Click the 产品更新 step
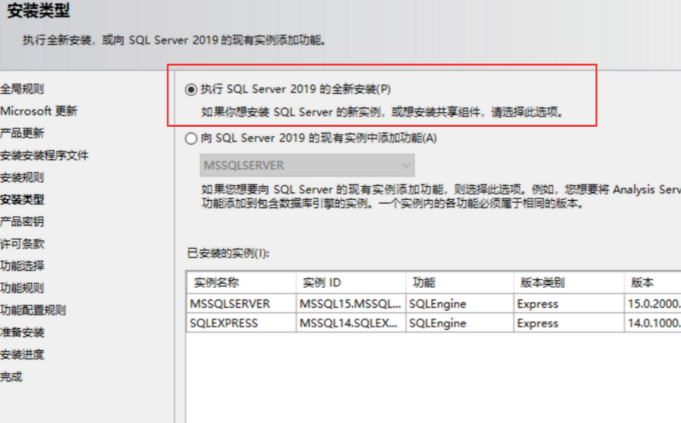 pos(22,133)
